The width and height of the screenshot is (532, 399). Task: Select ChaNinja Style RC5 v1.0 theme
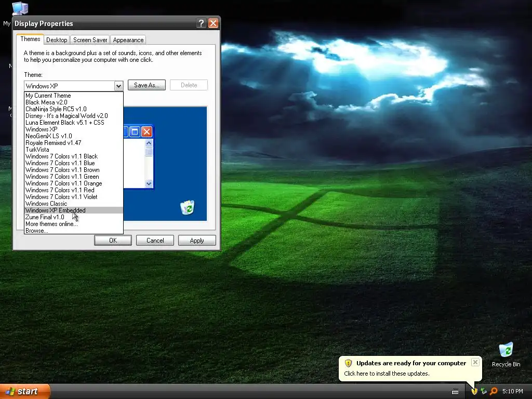[74, 109]
